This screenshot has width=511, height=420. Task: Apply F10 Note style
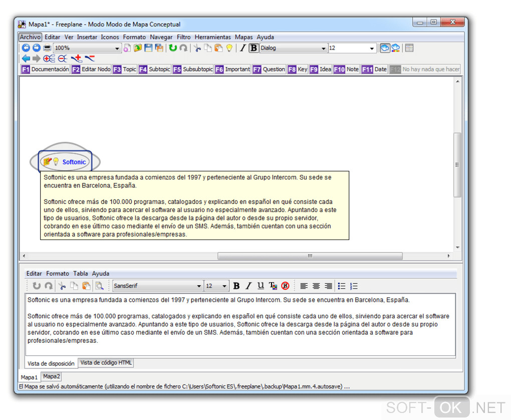tap(346, 70)
